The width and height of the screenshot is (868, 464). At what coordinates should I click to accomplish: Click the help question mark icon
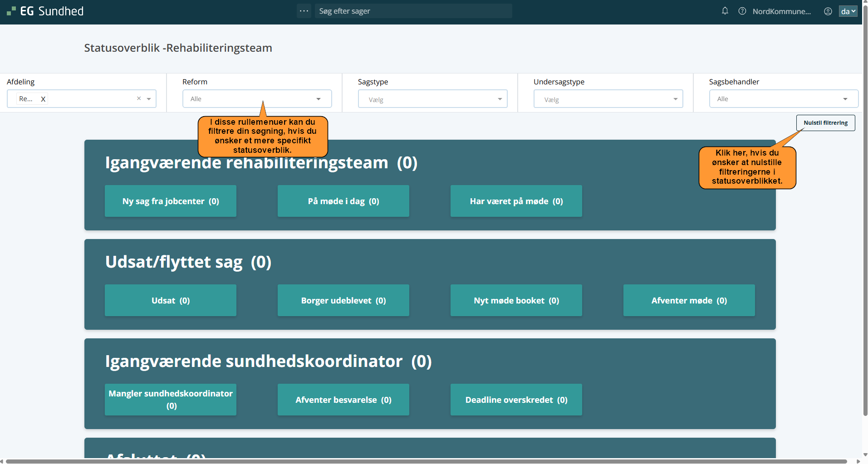click(742, 11)
